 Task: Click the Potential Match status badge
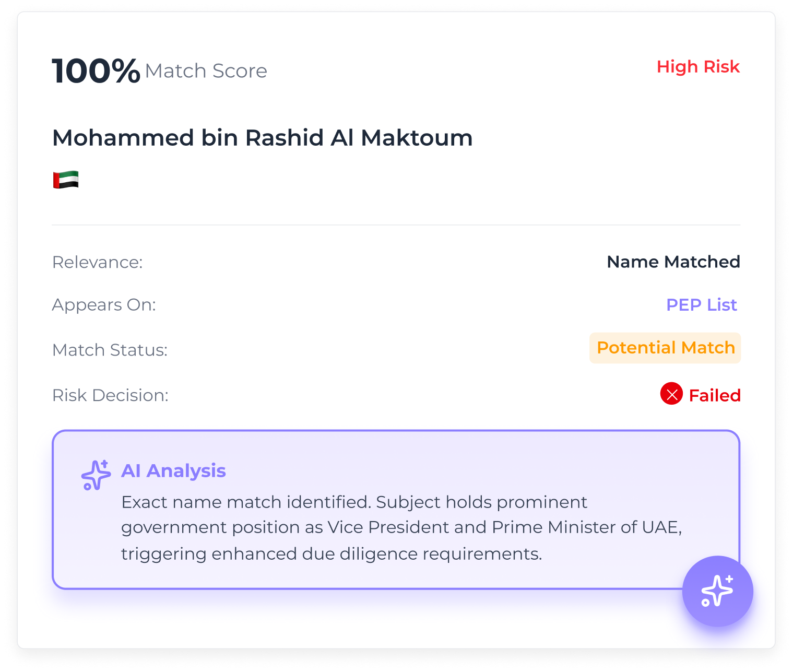pos(665,348)
